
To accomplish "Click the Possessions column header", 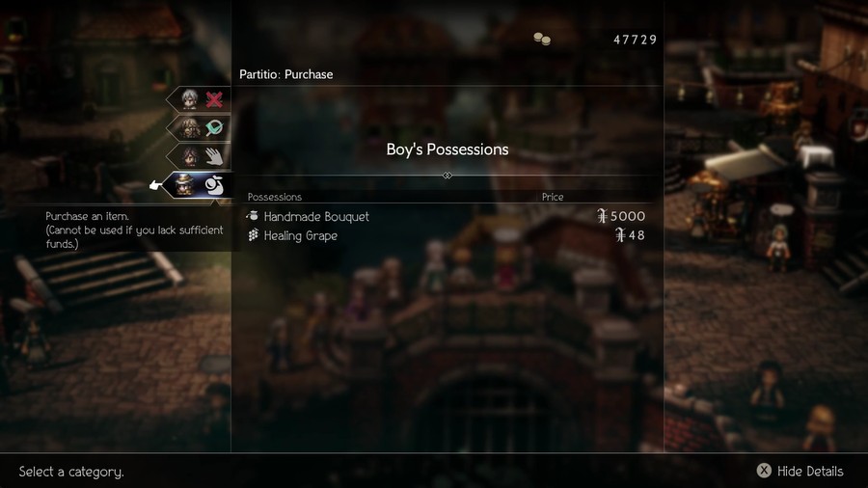I will click(275, 197).
